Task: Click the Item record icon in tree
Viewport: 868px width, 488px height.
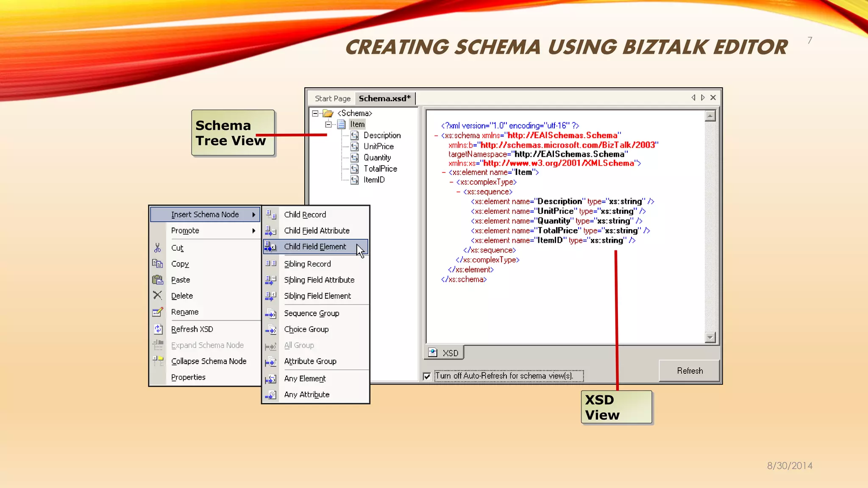Action: point(341,124)
